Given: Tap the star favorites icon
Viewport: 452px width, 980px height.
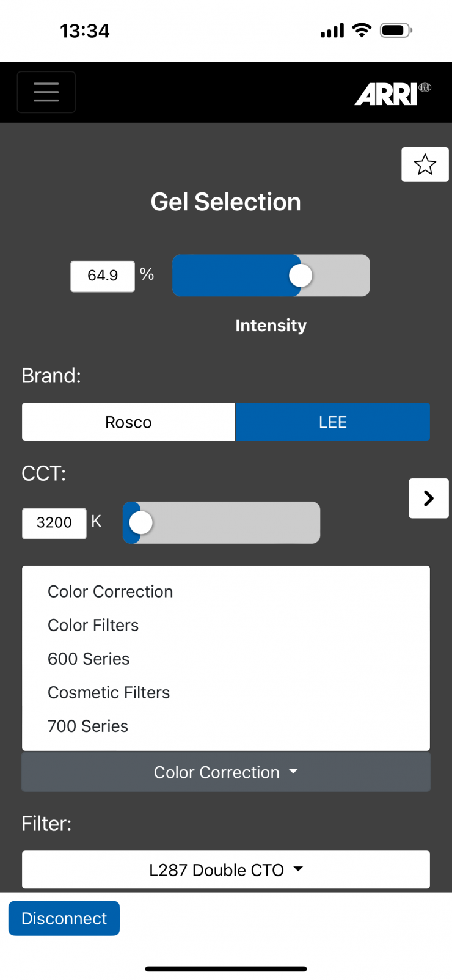Looking at the screenshot, I should click(x=425, y=164).
